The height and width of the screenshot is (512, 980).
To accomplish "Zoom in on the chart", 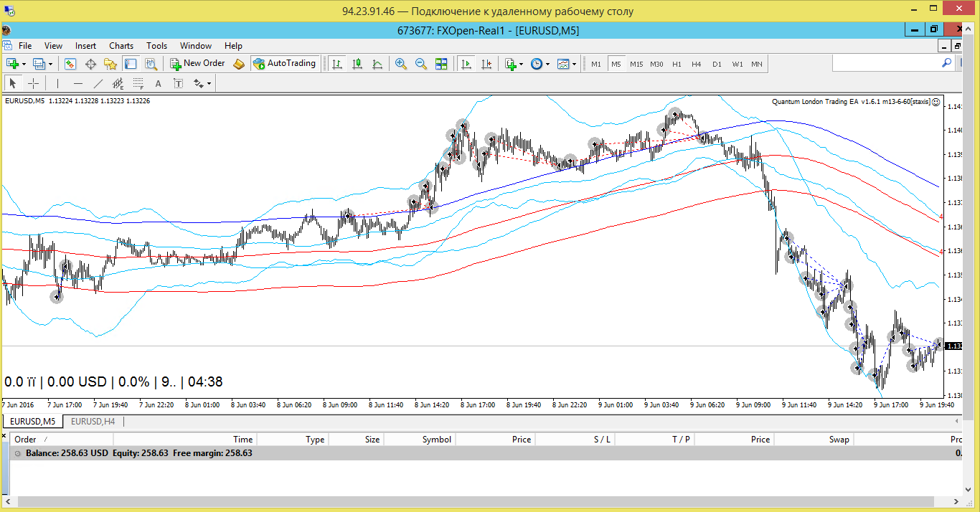I will coord(401,64).
